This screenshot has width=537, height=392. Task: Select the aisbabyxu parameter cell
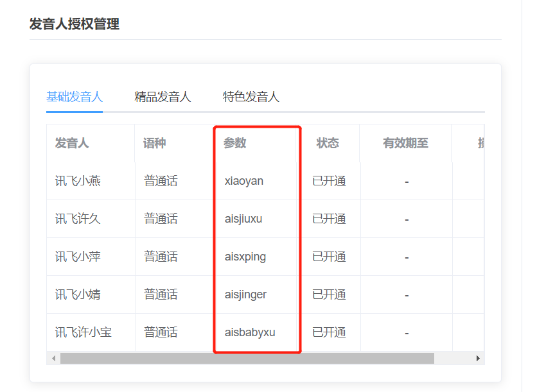[250, 332]
